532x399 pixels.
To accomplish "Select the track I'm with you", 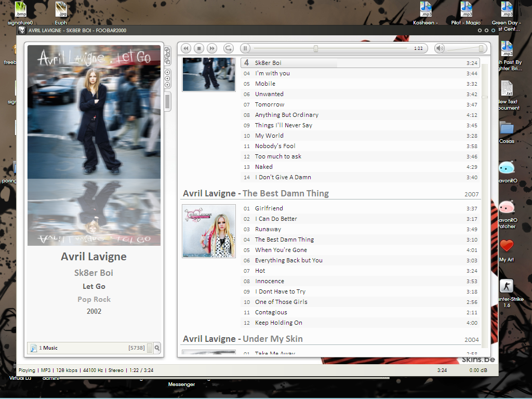I will coord(361,73).
